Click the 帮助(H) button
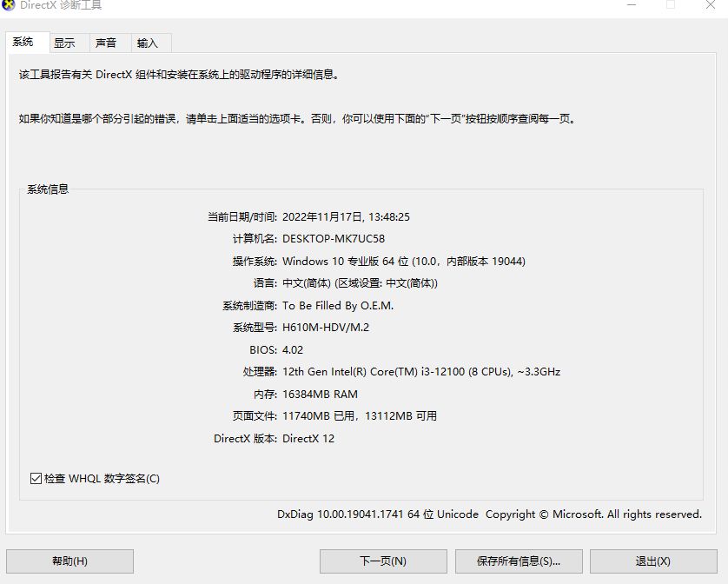The image size is (728, 584). click(70, 561)
